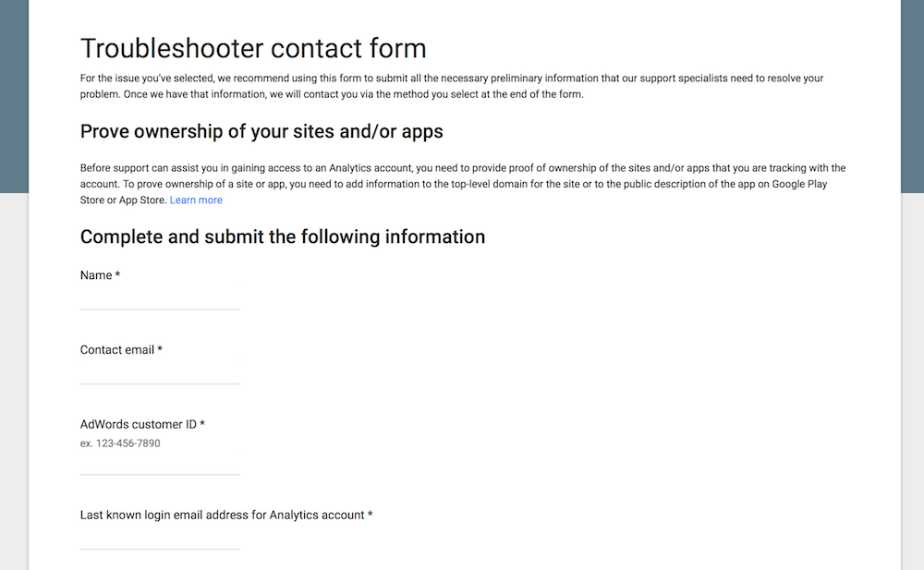
Task: Click the "AdWords customer ID" label
Action: click(x=138, y=424)
